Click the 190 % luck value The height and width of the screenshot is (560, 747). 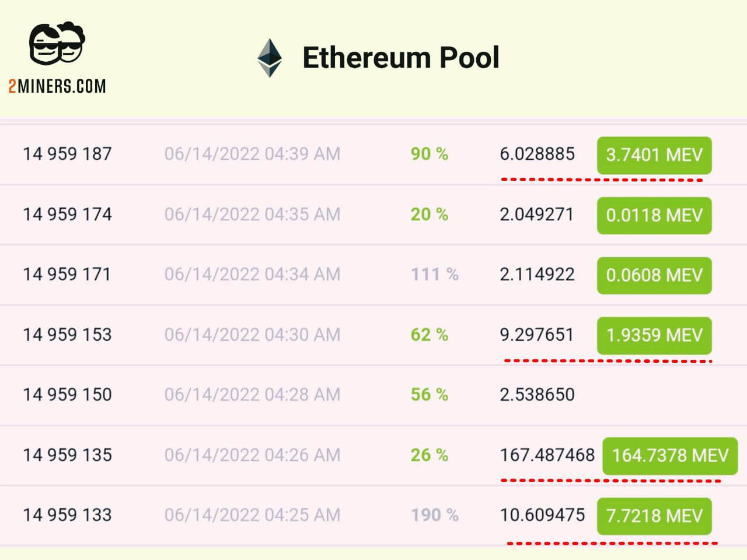click(434, 514)
